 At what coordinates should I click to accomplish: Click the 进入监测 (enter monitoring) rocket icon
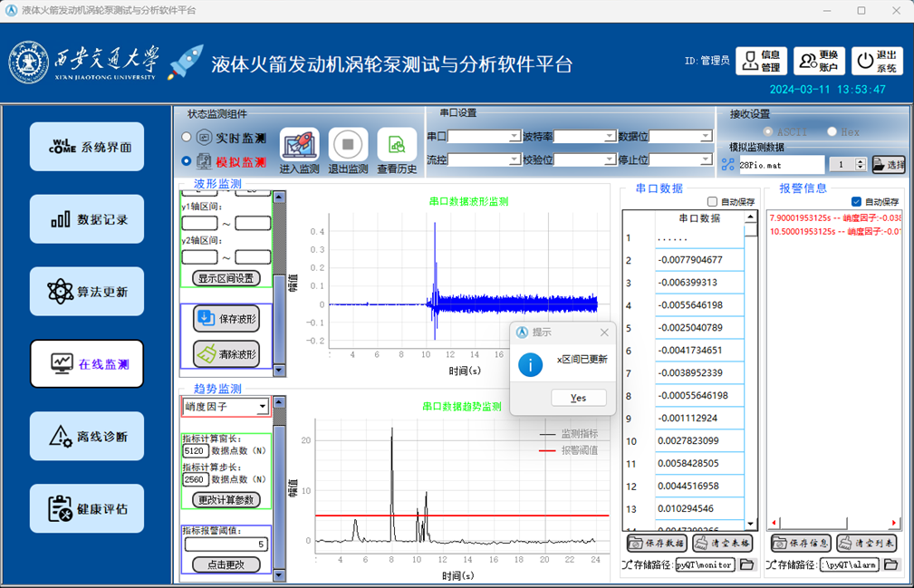click(x=299, y=145)
